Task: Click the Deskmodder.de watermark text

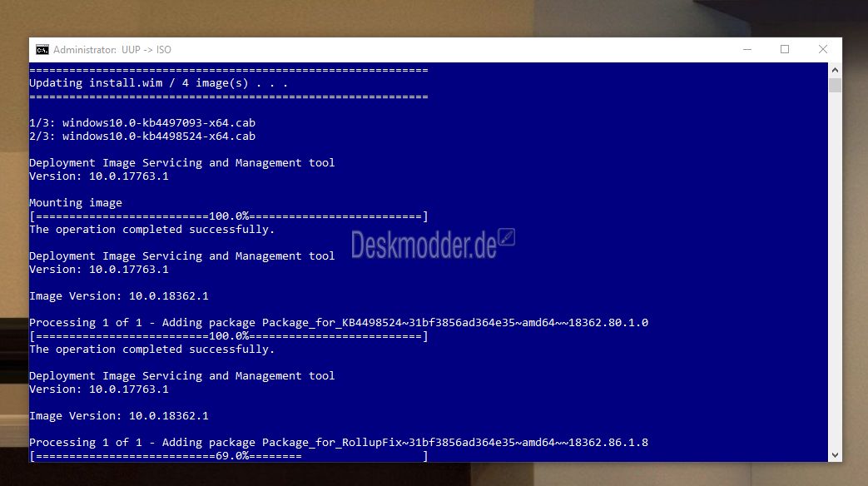Action: coord(424,245)
